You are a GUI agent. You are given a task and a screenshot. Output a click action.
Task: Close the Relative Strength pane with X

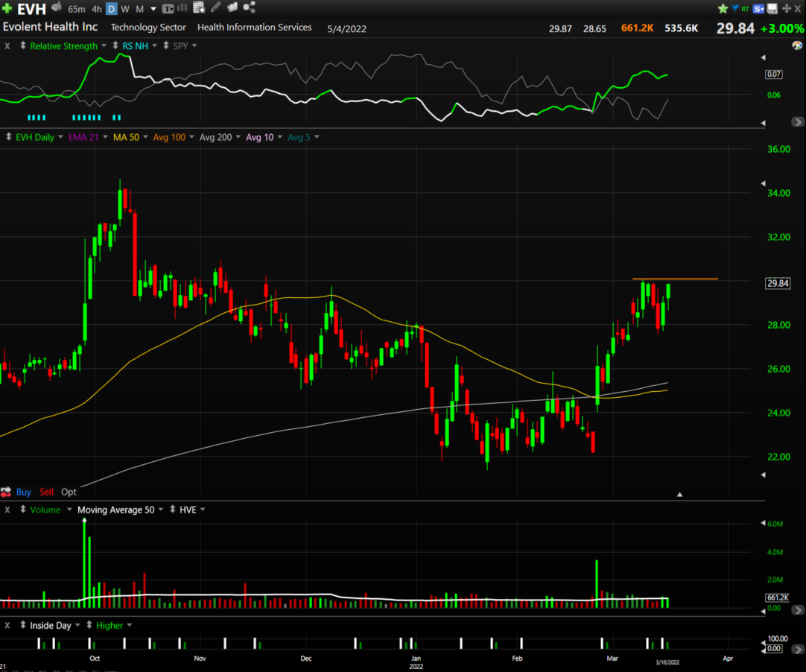[7, 45]
